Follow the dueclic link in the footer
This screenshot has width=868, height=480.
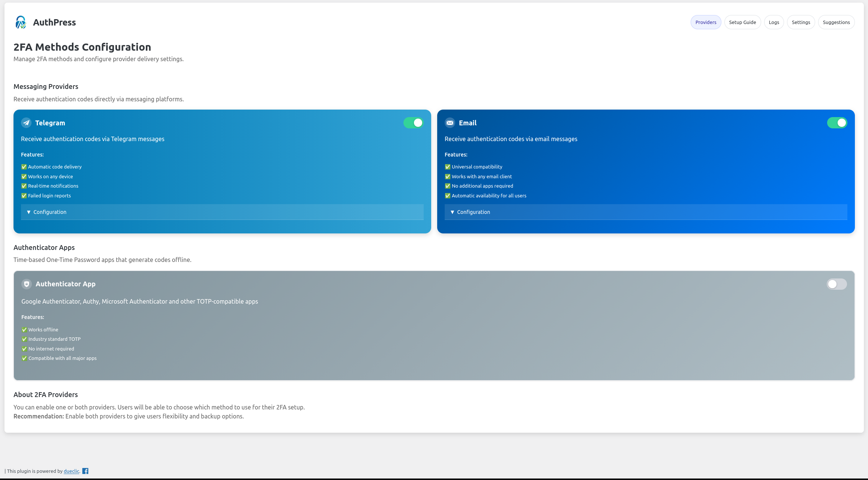(x=71, y=471)
